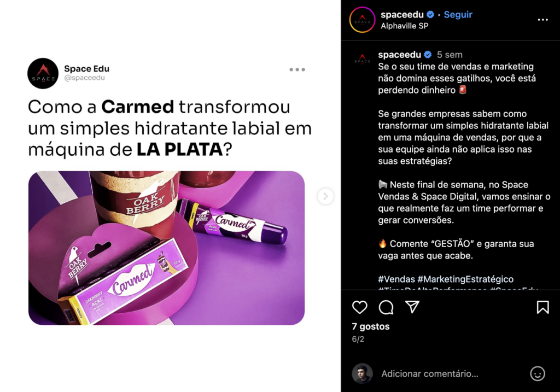
Task: Open comments with the speech bubble icon
Action: [386, 307]
